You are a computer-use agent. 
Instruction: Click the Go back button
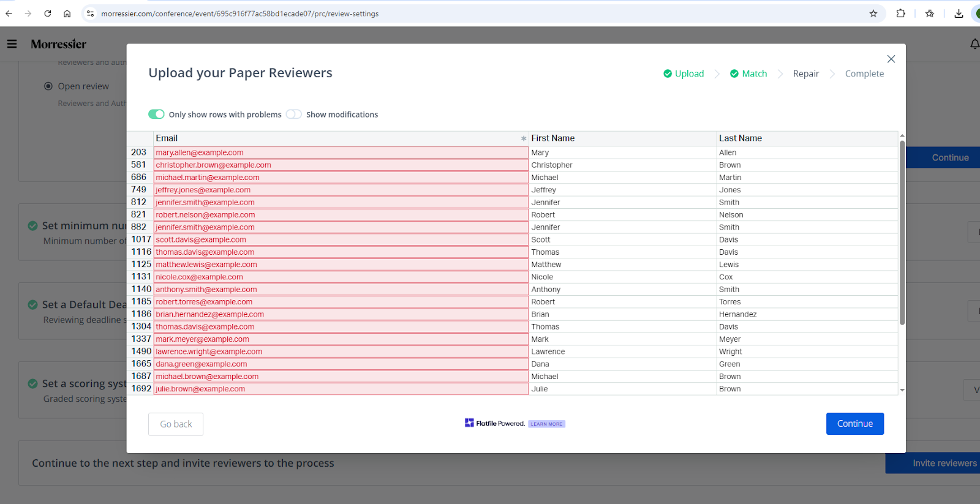click(x=176, y=424)
